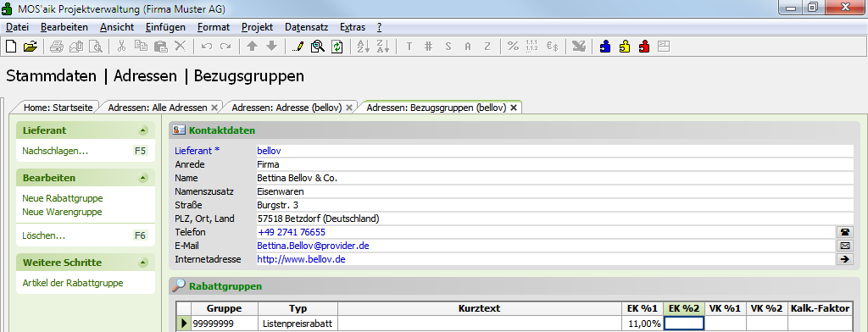Screen dimensions: 868x332
Task: Undo the last action
Action: pyautogui.click(x=207, y=47)
